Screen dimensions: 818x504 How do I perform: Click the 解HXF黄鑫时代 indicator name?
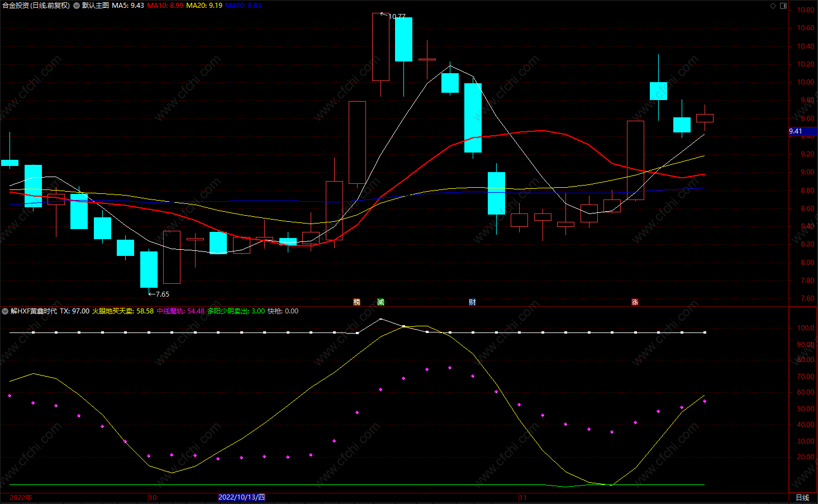click(x=34, y=311)
